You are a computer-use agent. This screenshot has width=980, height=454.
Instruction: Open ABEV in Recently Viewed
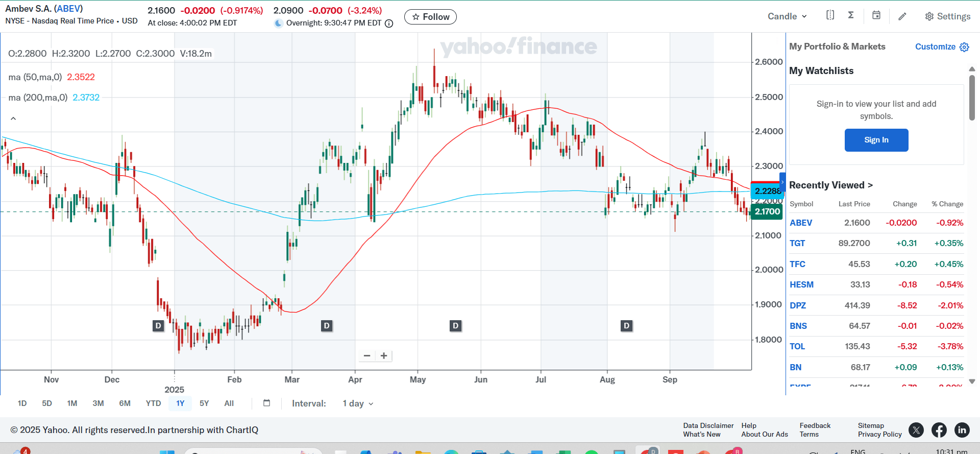(x=801, y=223)
